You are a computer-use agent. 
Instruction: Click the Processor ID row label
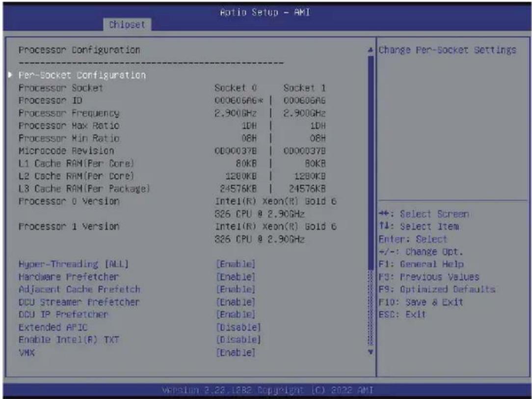coord(50,101)
